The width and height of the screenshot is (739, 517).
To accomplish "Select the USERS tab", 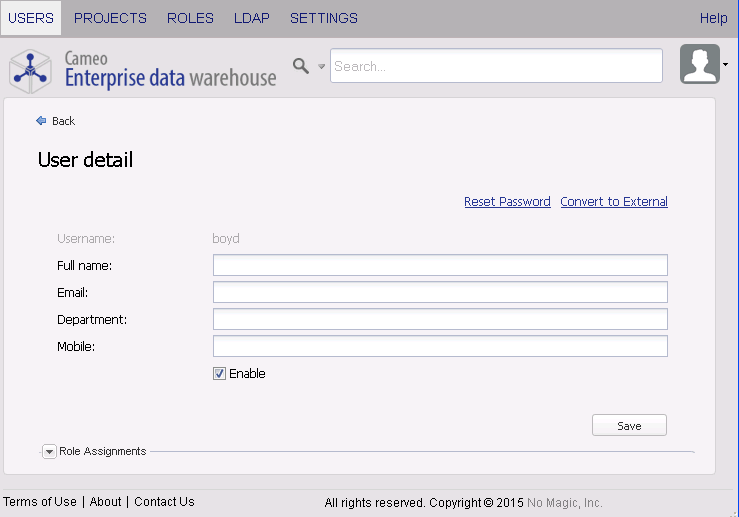I will point(30,18).
